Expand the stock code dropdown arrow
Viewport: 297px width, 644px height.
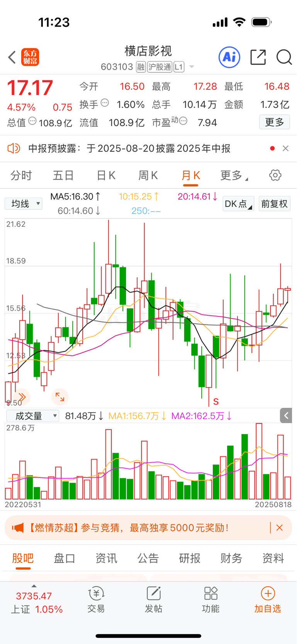pos(192,67)
